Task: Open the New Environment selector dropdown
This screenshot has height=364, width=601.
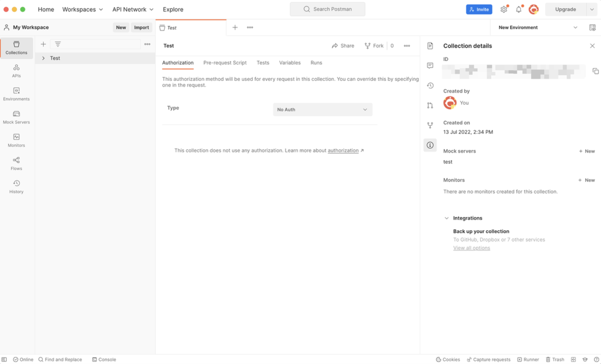Action: [538, 27]
